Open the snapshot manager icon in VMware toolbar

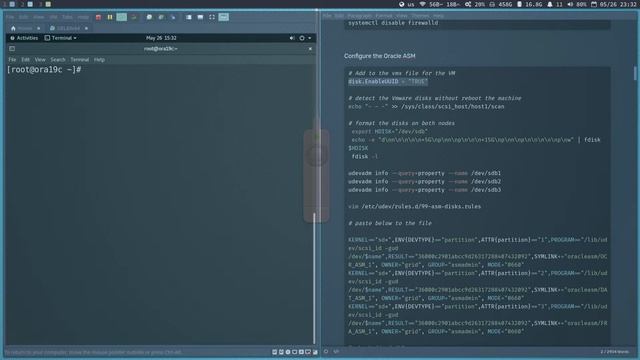point(173,17)
